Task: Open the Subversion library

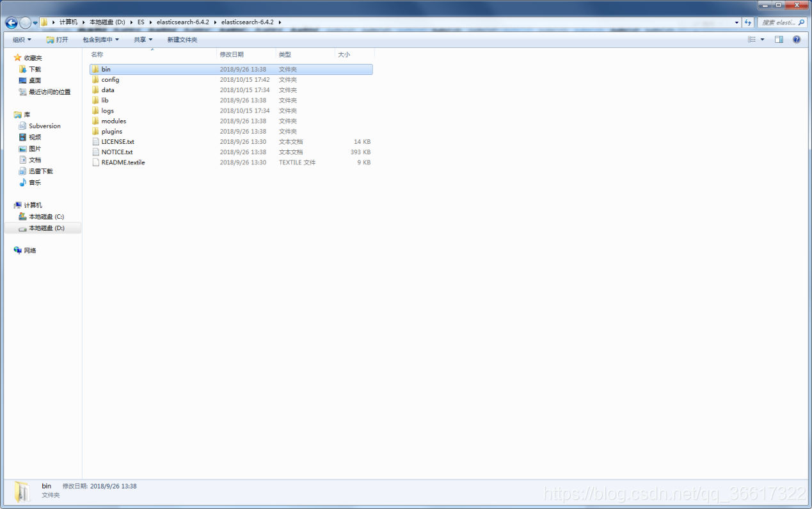Action: tap(44, 126)
